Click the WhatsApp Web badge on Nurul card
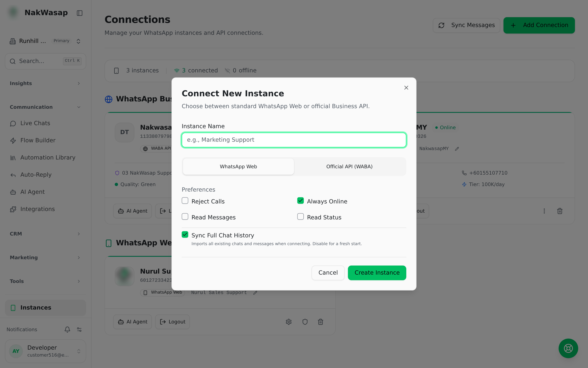 (x=163, y=292)
